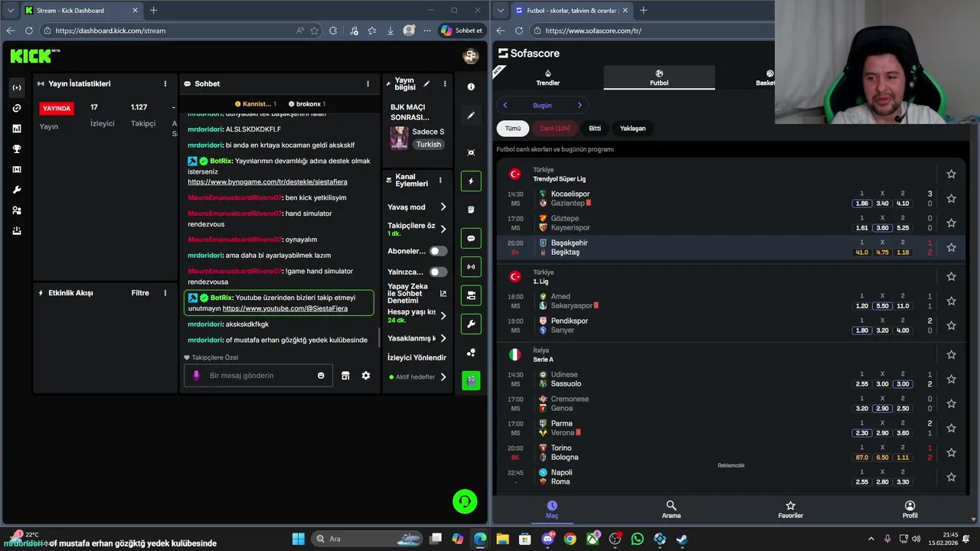Viewport: 980px width, 551px height.
Task: Click the green headset support button
Action: [x=465, y=501]
